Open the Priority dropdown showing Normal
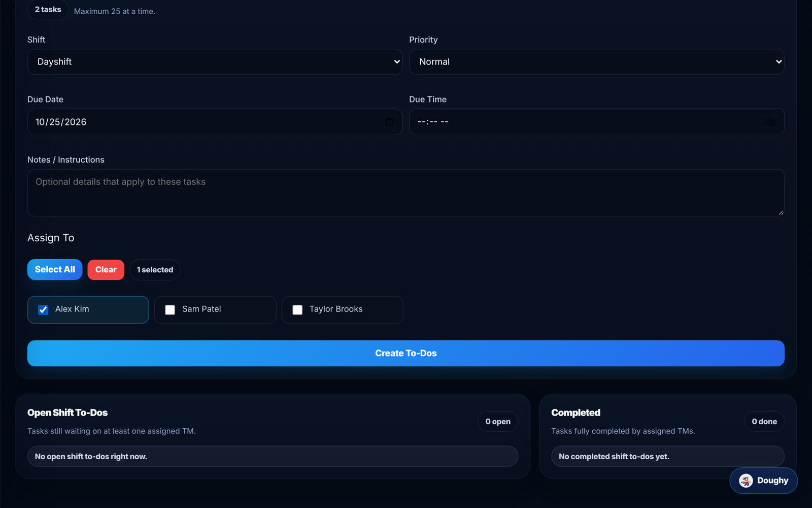Screen dimensions: 812x508 click(597, 62)
